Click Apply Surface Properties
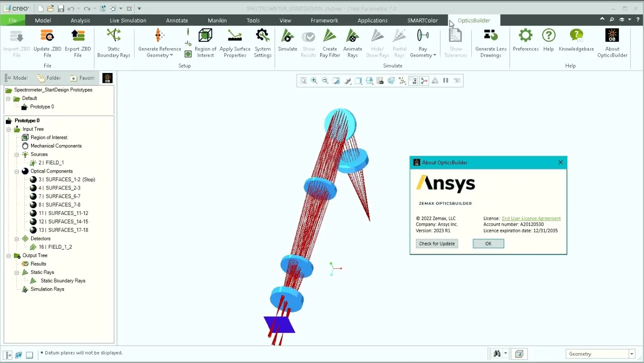 tap(235, 43)
